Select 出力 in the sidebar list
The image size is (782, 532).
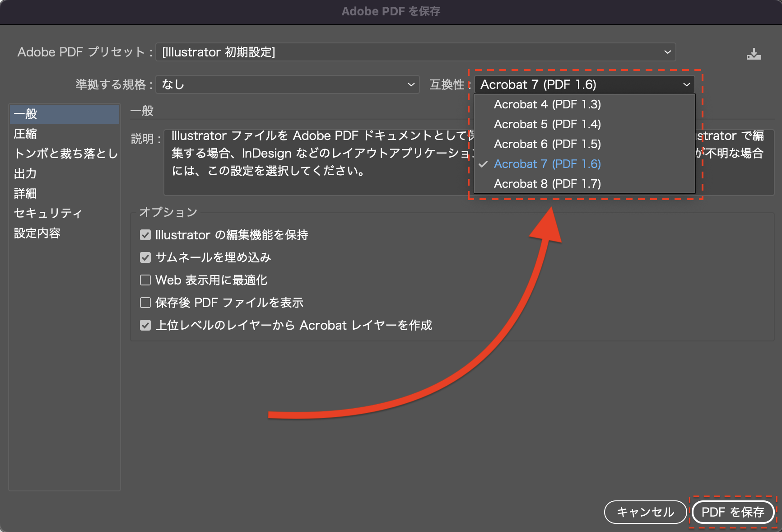[x=65, y=173]
